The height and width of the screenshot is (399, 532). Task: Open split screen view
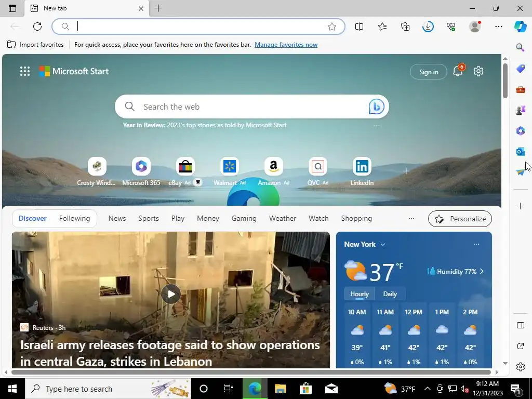click(x=359, y=26)
